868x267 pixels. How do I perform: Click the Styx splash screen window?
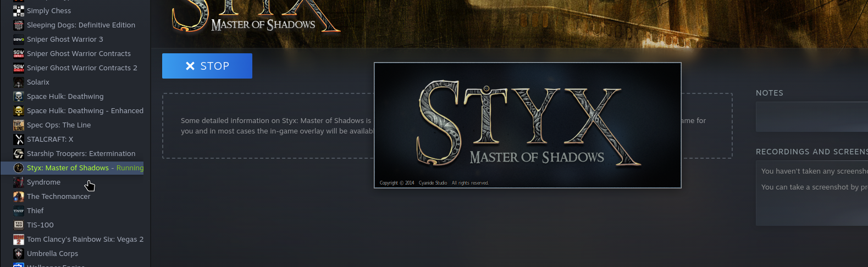[x=528, y=125]
